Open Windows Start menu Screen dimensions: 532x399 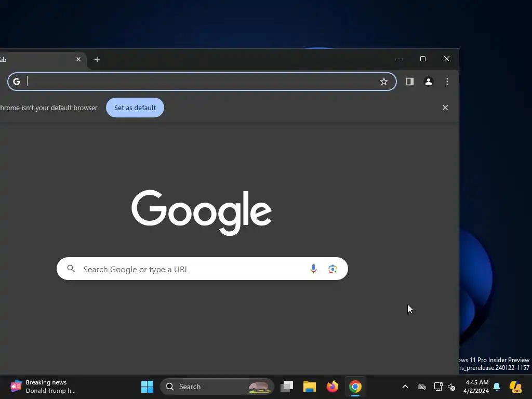click(x=147, y=387)
